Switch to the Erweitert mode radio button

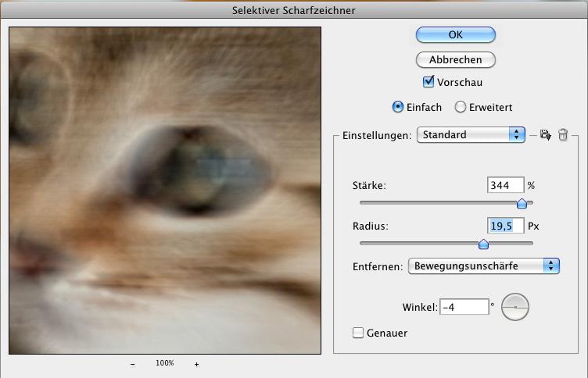coord(460,107)
